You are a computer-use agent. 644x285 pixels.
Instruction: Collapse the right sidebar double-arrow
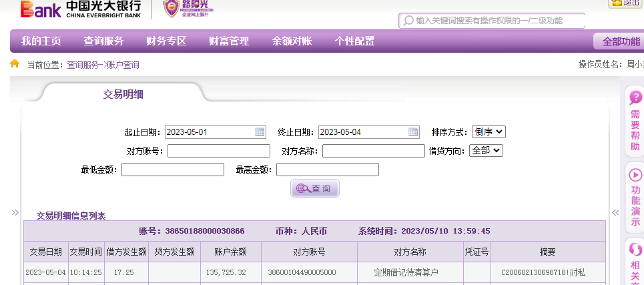click(615, 213)
